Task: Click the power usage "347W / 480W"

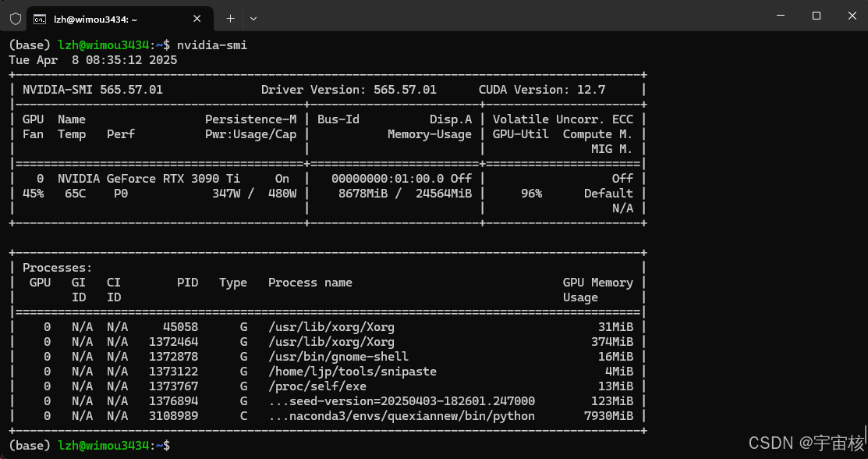Action: click(x=254, y=194)
